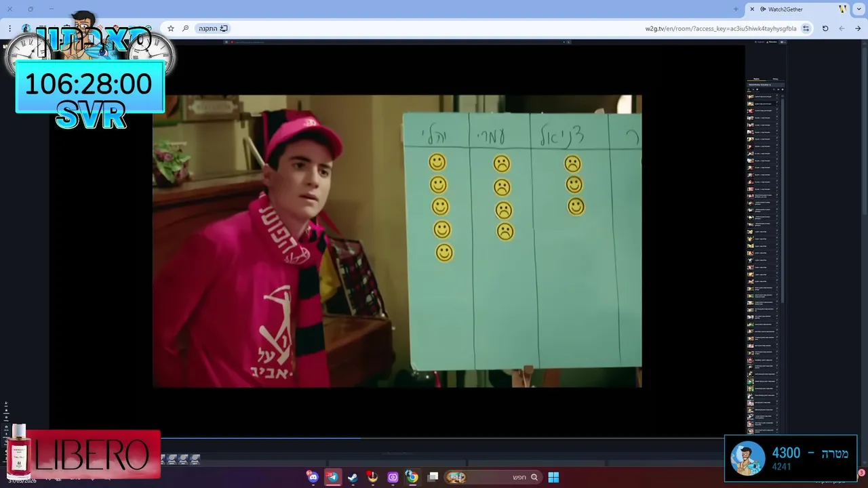Click the התקנה install app button

213,28
